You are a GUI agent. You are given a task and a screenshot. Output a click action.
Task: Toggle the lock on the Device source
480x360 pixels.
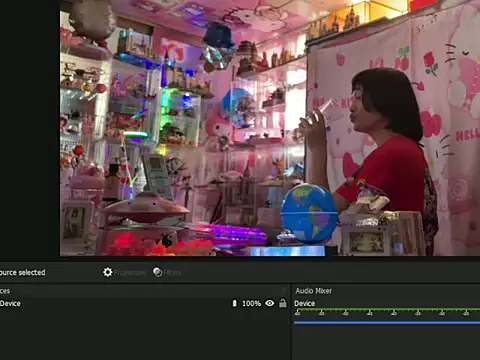coord(283,303)
